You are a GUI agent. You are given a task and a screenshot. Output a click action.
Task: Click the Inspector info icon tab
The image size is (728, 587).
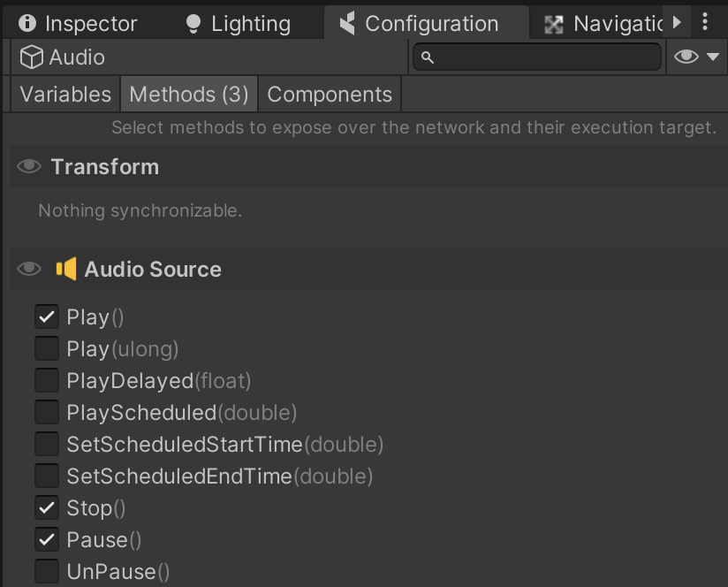point(27,24)
